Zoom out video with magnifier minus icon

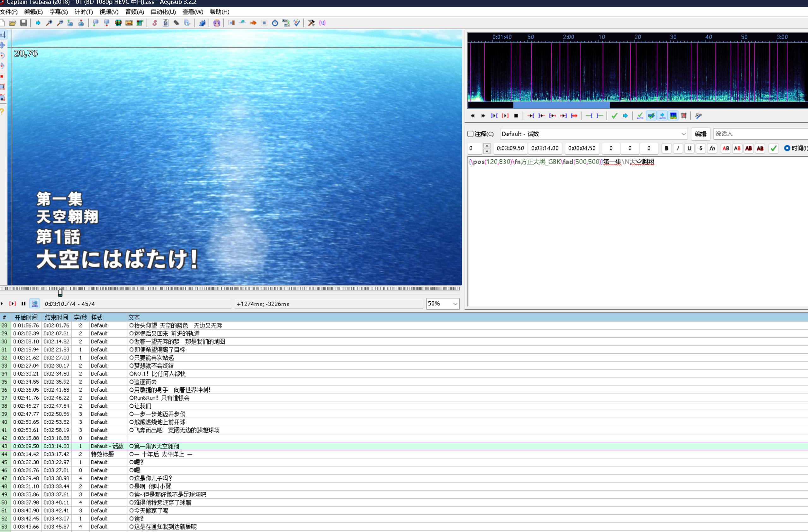[x=60, y=23]
